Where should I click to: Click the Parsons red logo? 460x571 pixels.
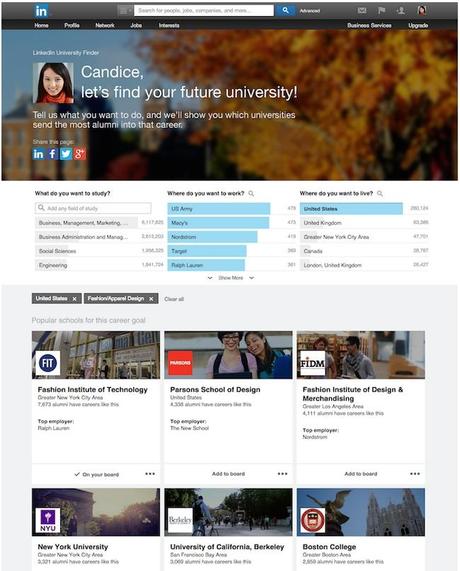(x=180, y=363)
